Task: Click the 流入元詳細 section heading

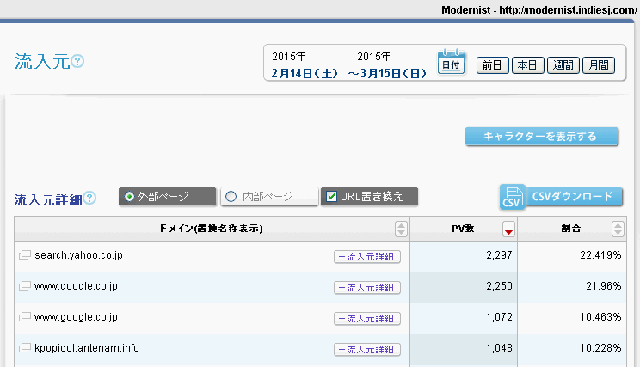Action: (x=48, y=200)
